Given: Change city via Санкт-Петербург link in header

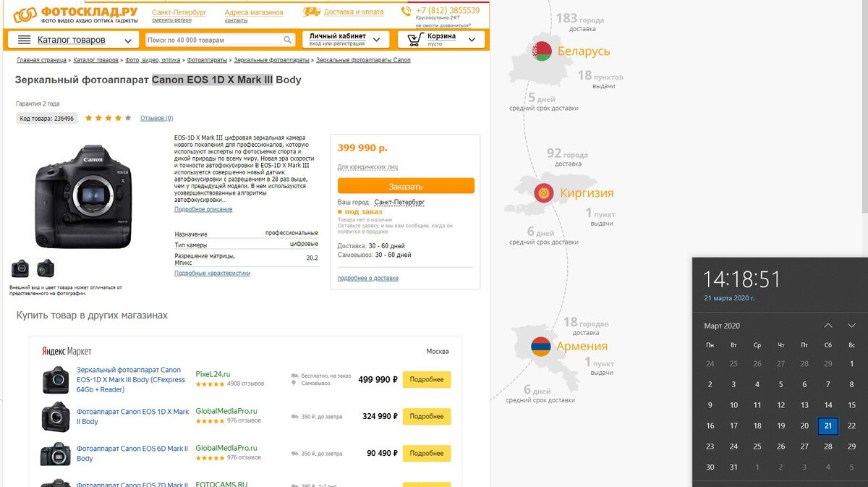Looking at the screenshot, I should click(x=179, y=12).
